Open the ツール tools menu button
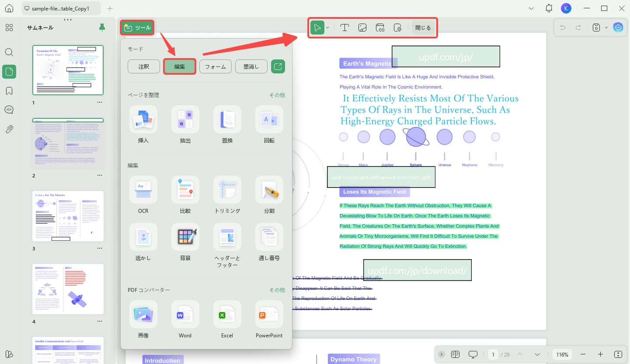This screenshot has height=364, width=630. tap(137, 28)
